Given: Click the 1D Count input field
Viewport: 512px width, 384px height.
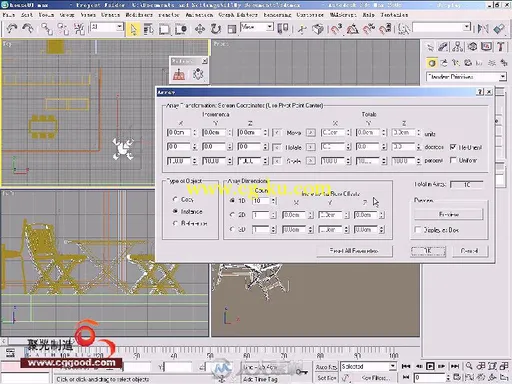Looking at the screenshot, I should tap(261, 201).
